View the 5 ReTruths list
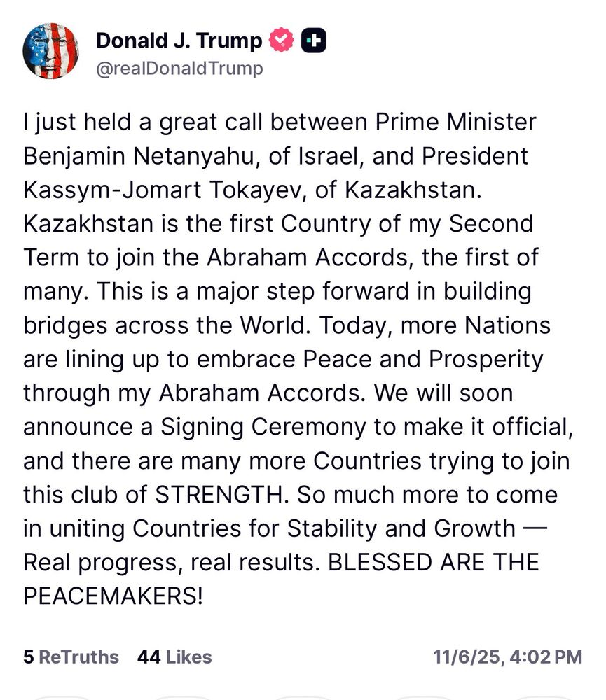This screenshot has width=606, height=700. (x=71, y=657)
